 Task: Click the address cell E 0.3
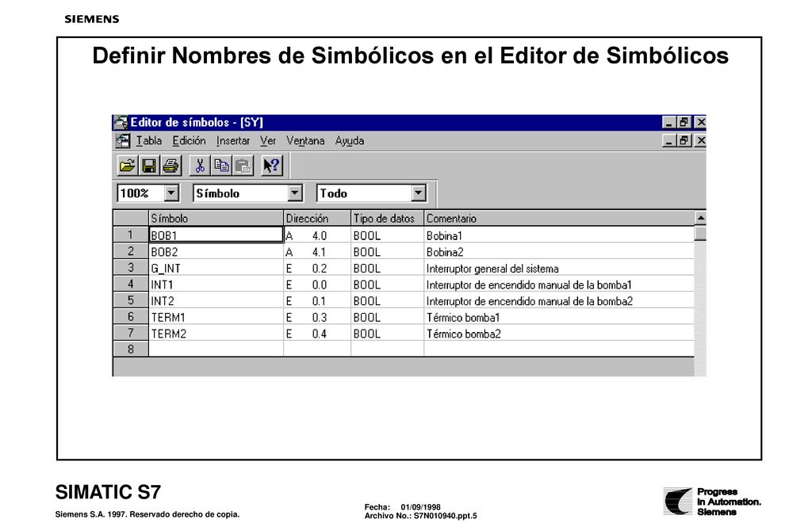click(x=317, y=317)
